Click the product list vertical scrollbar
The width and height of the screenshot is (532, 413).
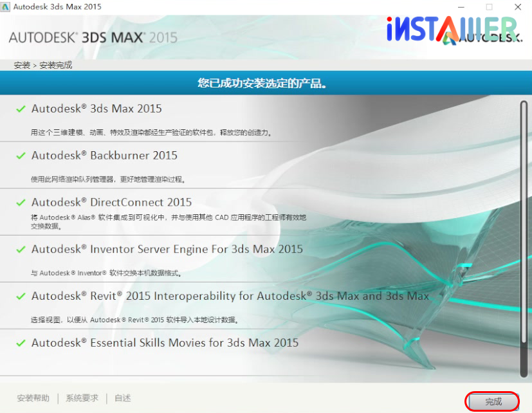(x=524, y=239)
